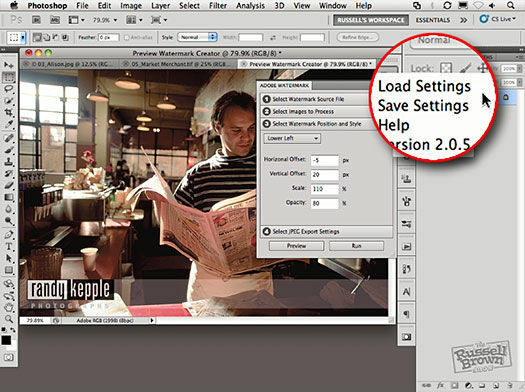525x392 pixels.
Task: Delete layer with trash icon
Action: click(x=511, y=386)
